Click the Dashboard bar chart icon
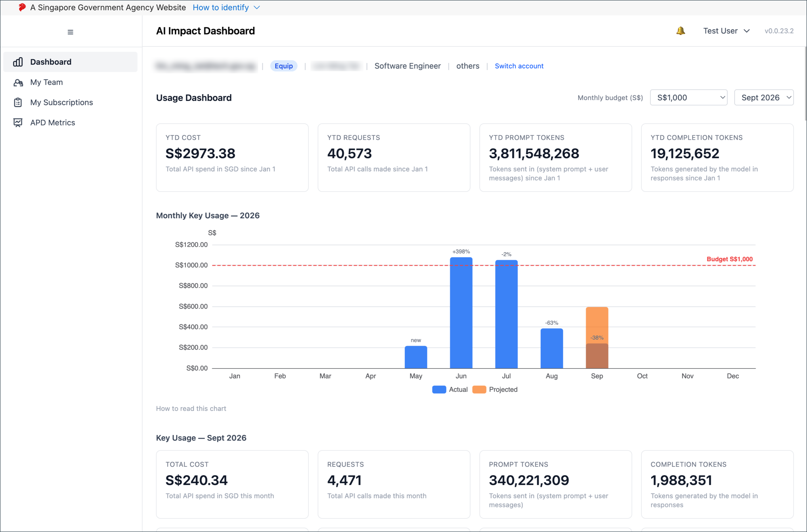The height and width of the screenshot is (532, 807). click(18, 62)
